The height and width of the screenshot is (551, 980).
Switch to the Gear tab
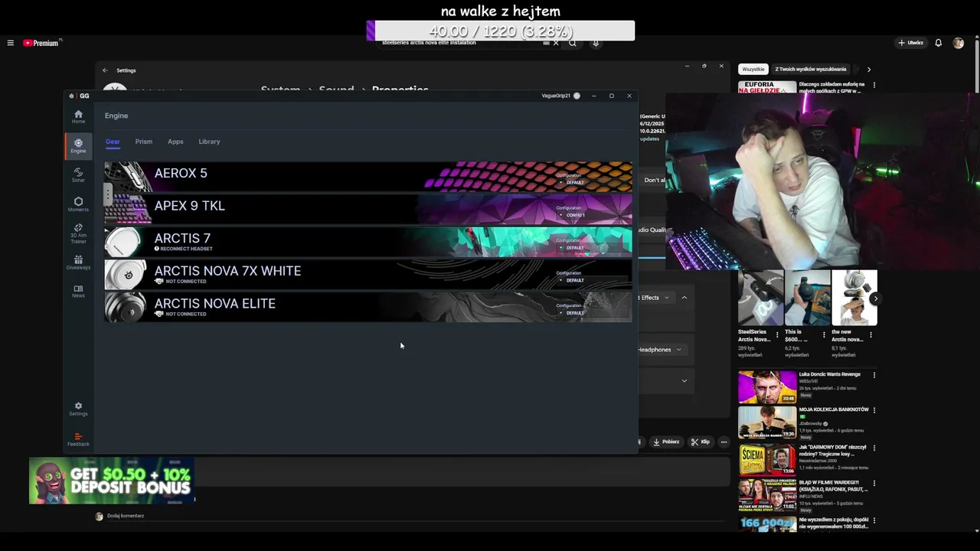pyautogui.click(x=113, y=142)
